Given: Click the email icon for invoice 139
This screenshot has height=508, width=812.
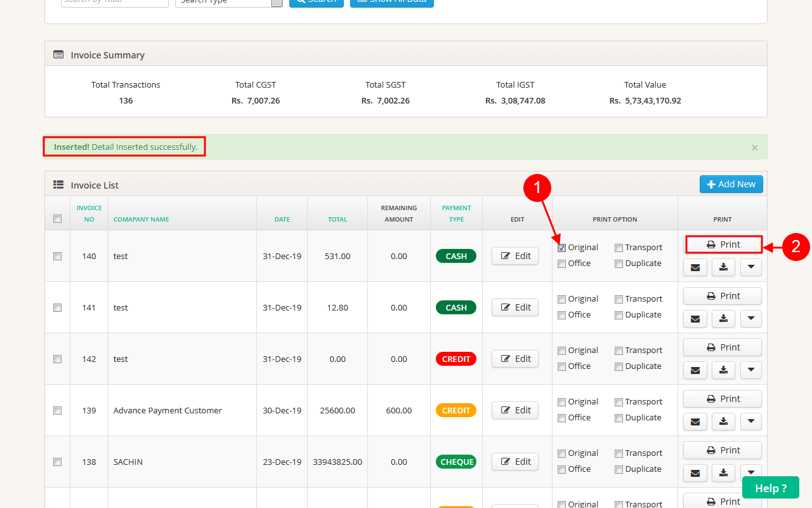Looking at the screenshot, I should (x=695, y=422).
